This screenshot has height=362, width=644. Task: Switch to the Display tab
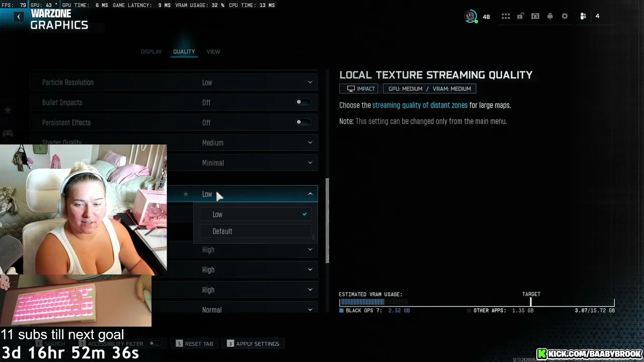[151, 52]
